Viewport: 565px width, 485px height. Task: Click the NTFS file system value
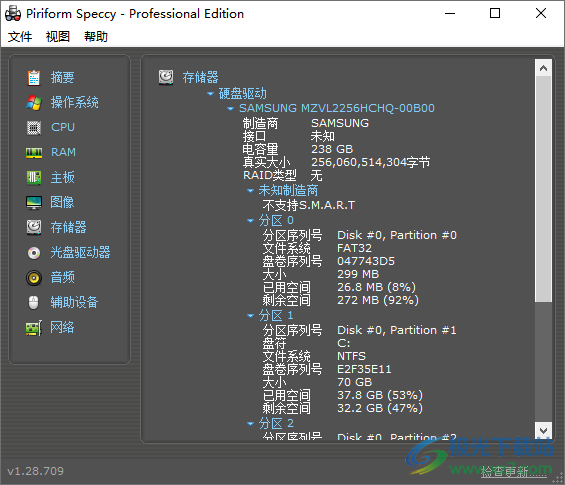(x=351, y=356)
